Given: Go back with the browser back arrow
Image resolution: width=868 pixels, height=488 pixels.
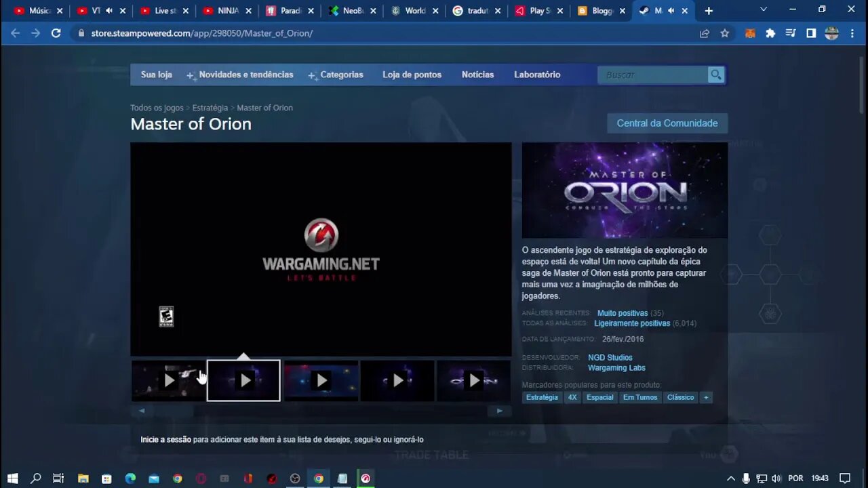Looking at the screenshot, I should click(15, 33).
